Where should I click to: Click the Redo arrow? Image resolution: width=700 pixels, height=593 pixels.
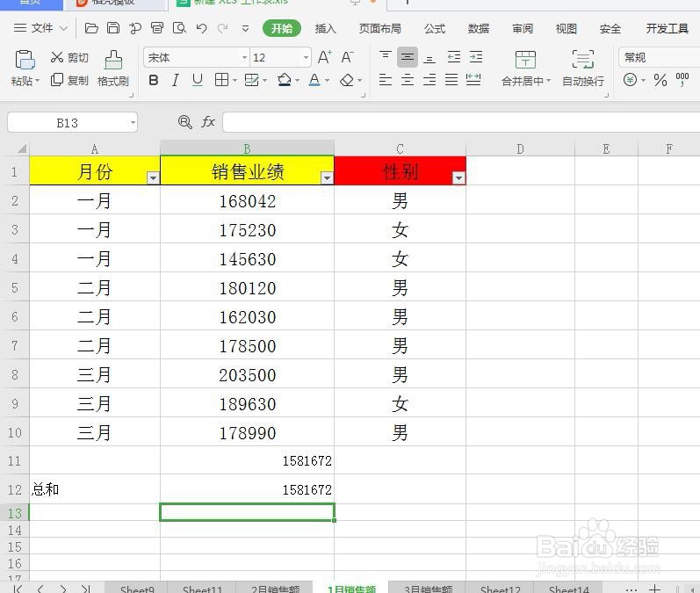(223, 29)
